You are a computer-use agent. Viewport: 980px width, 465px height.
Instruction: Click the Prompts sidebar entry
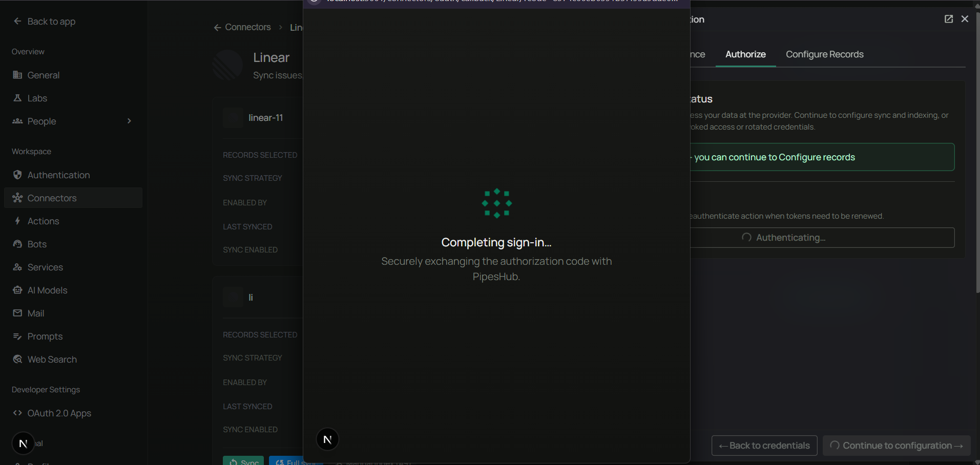(73, 336)
